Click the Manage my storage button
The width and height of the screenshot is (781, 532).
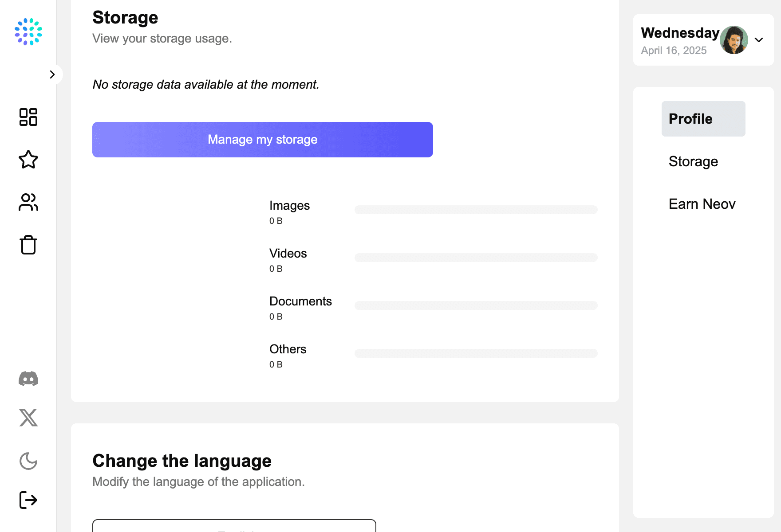pos(262,140)
